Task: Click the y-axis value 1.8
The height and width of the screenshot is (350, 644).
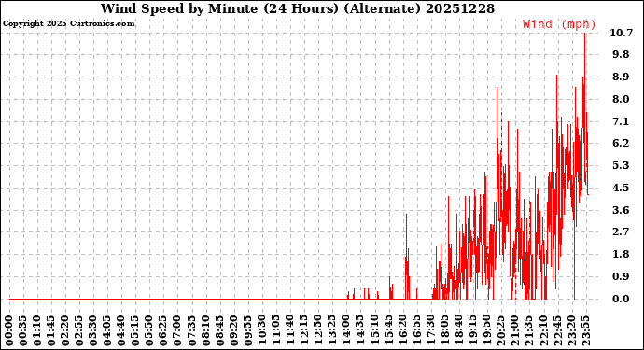Action: point(621,254)
